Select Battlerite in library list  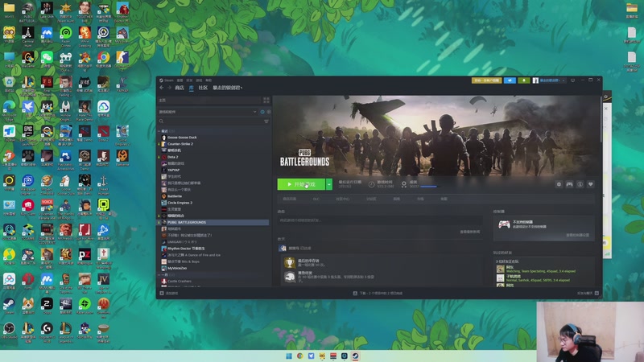tap(174, 196)
